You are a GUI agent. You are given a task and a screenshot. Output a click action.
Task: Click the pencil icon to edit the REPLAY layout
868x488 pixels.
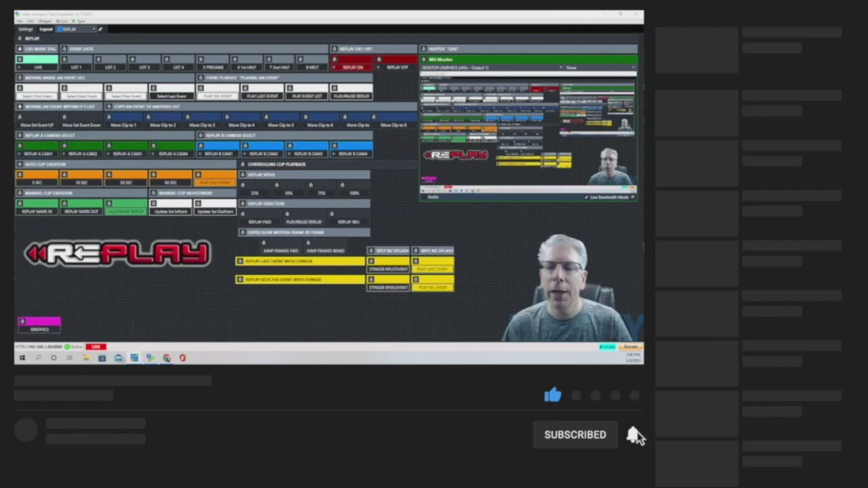(x=100, y=30)
